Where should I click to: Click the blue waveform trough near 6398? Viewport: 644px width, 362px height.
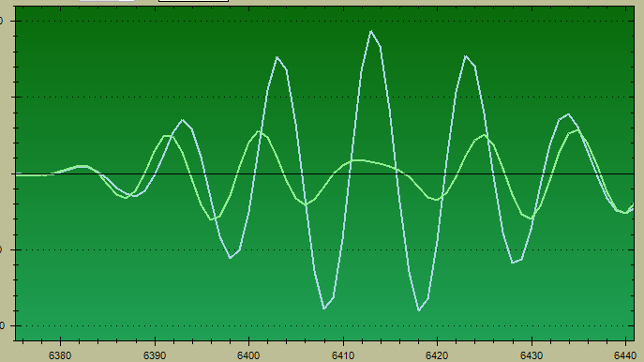point(230,258)
